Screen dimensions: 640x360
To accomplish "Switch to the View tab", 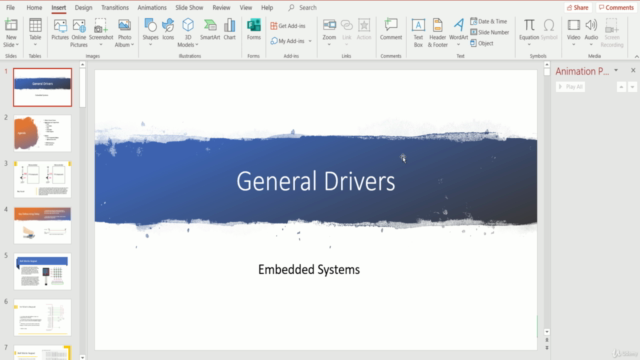I will pyautogui.click(x=246, y=7).
